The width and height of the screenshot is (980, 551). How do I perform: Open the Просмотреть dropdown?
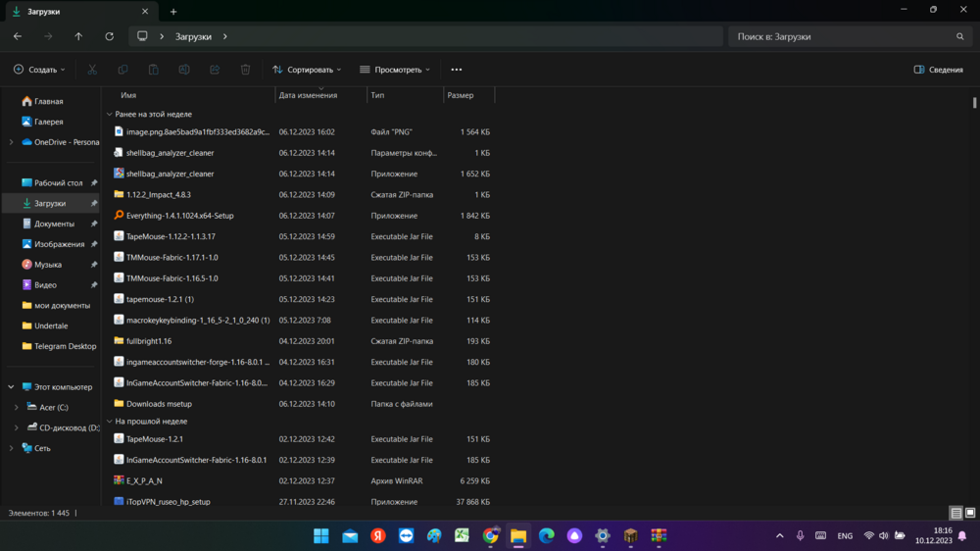coord(395,70)
